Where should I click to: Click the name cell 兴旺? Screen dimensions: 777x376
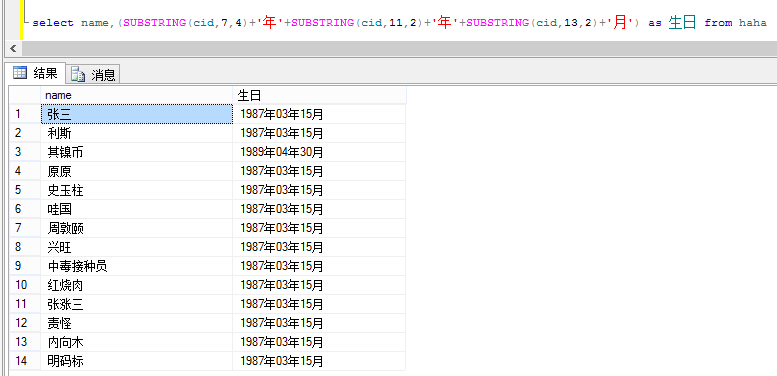click(x=136, y=247)
